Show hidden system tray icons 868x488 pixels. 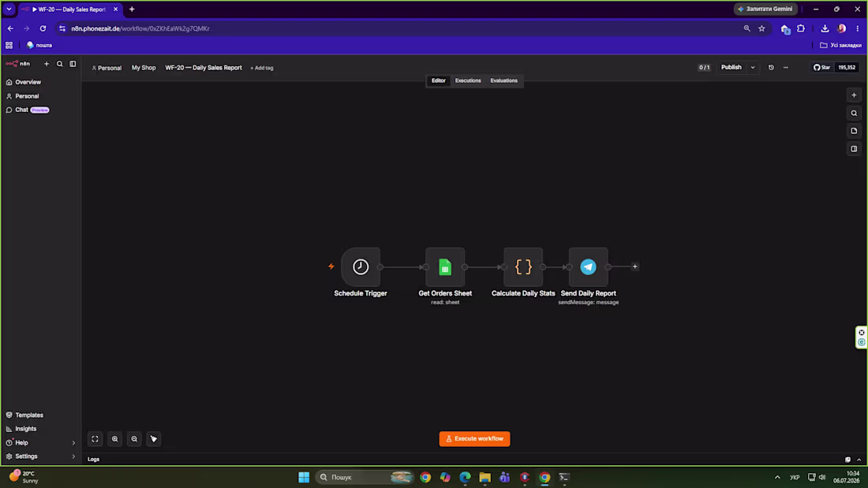(x=777, y=477)
